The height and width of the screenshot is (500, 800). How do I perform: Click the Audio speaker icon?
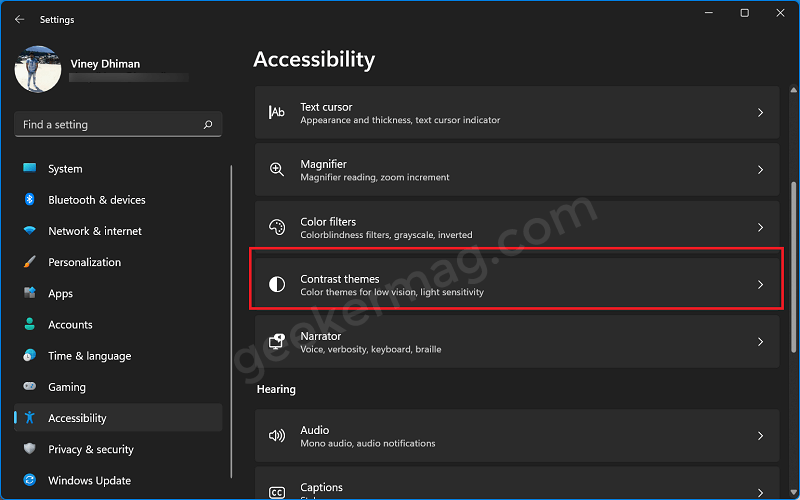[x=277, y=436]
